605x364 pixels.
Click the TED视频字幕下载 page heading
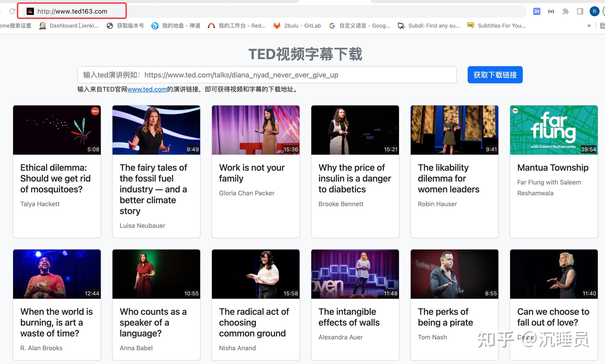point(305,54)
